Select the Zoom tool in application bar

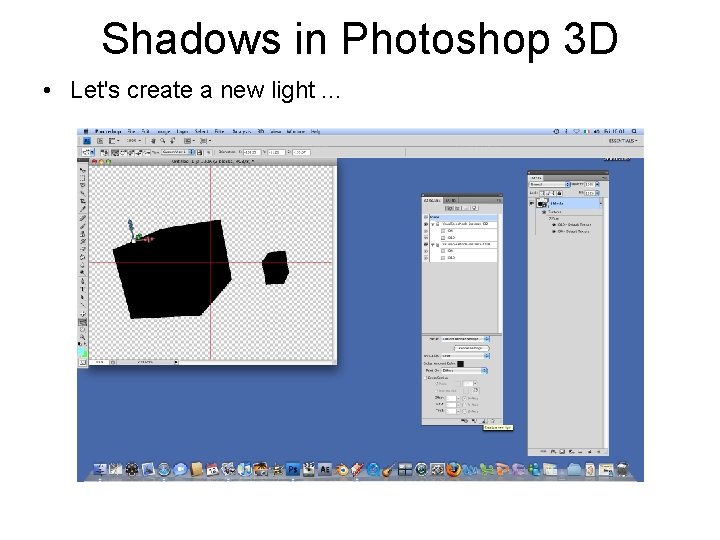pos(163,141)
